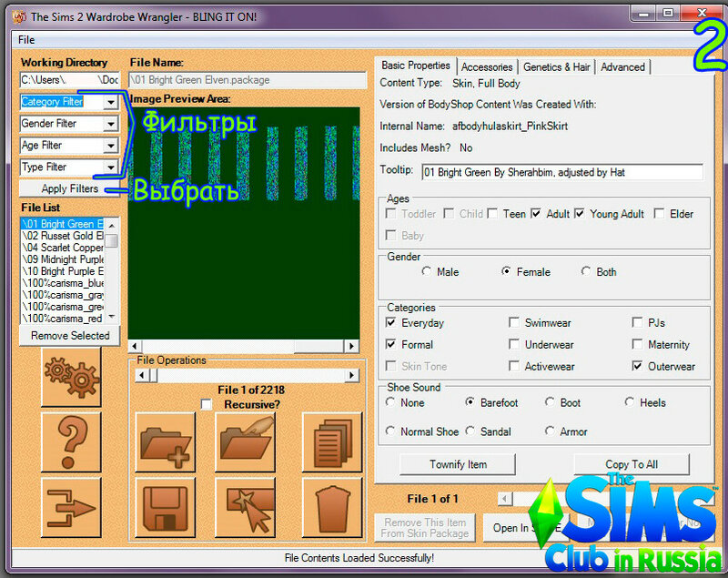Open the Gender Filter dropdown
Screen dimensions: 728x578
110,124
